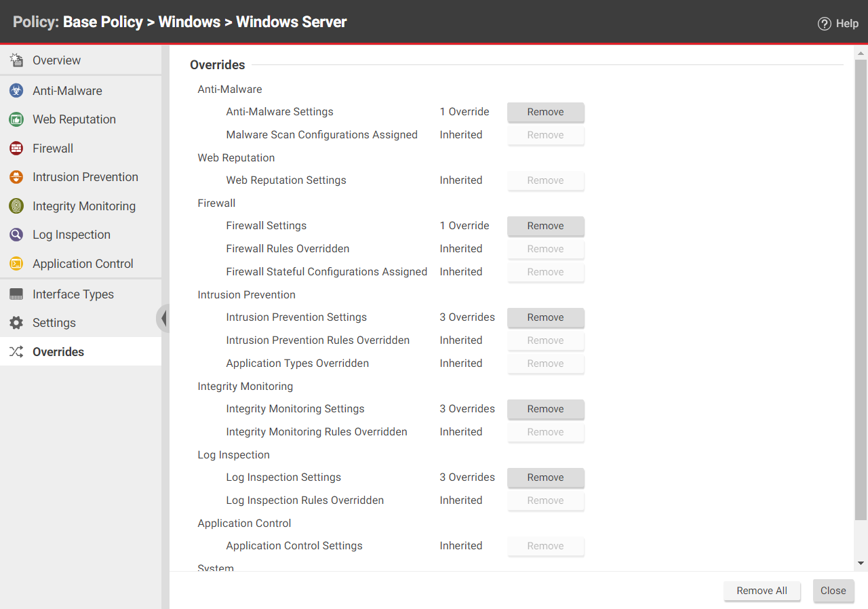Open the Application Control icon
Image resolution: width=868 pixels, height=609 pixels.
tap(16, 263)
